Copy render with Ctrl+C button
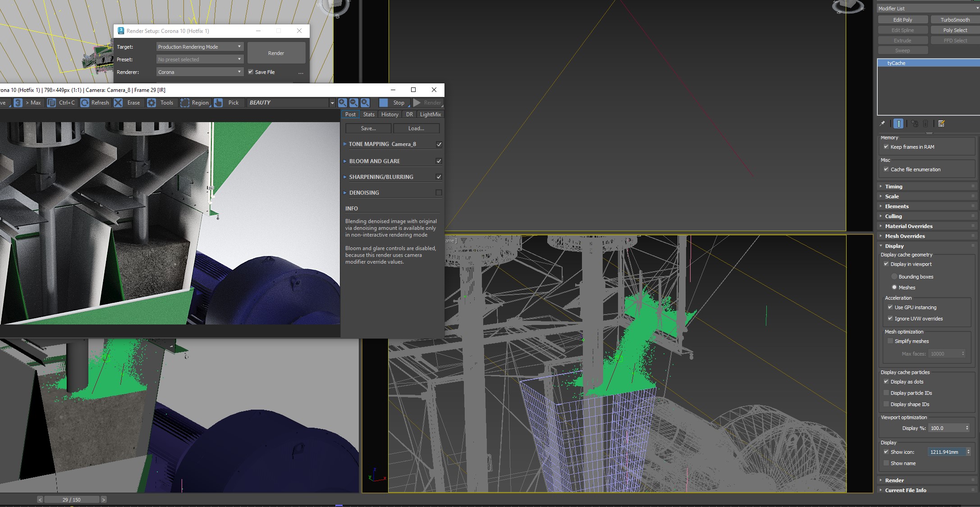The image size is (980, 507). tap(62, 103)
